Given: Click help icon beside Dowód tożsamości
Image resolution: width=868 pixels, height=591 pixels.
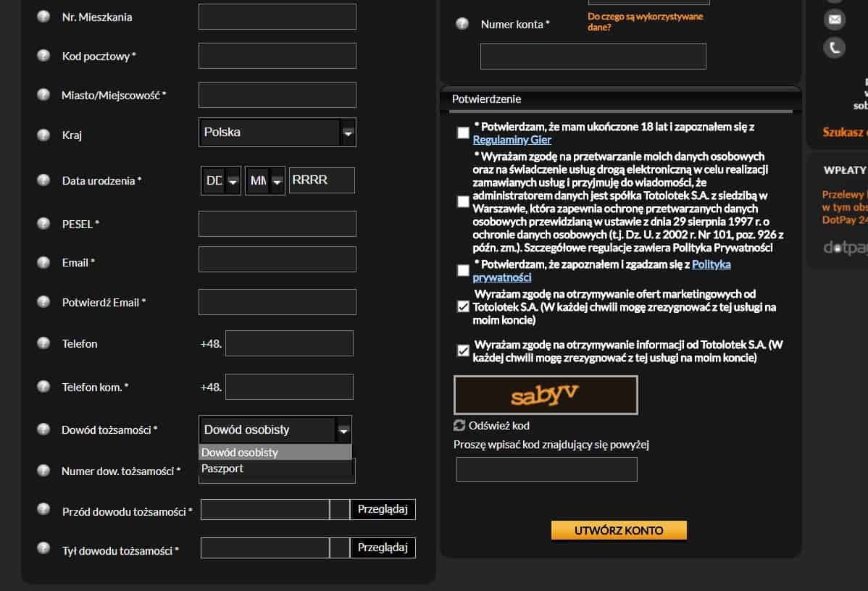Looking at the screenshot, I should (x=43, y=429).
